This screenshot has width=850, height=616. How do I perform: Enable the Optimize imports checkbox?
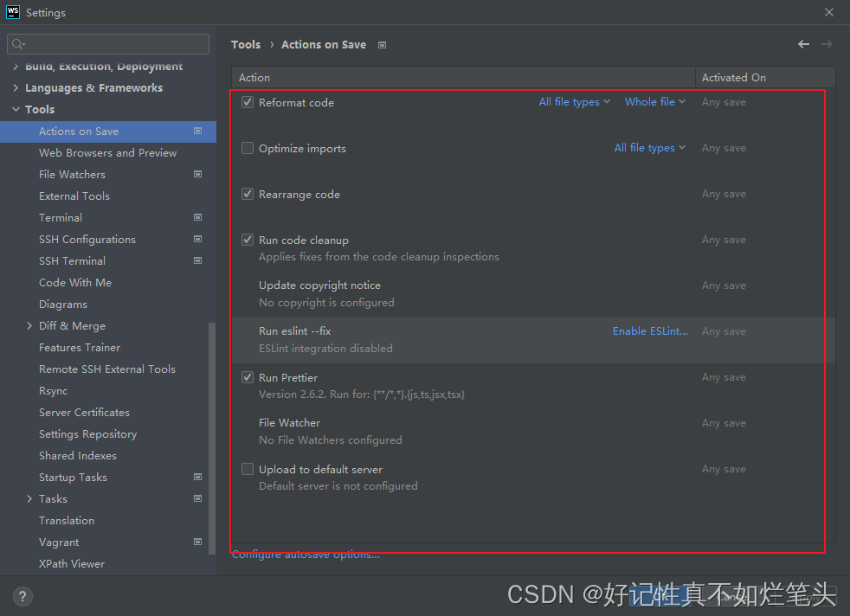pos(248,148)
